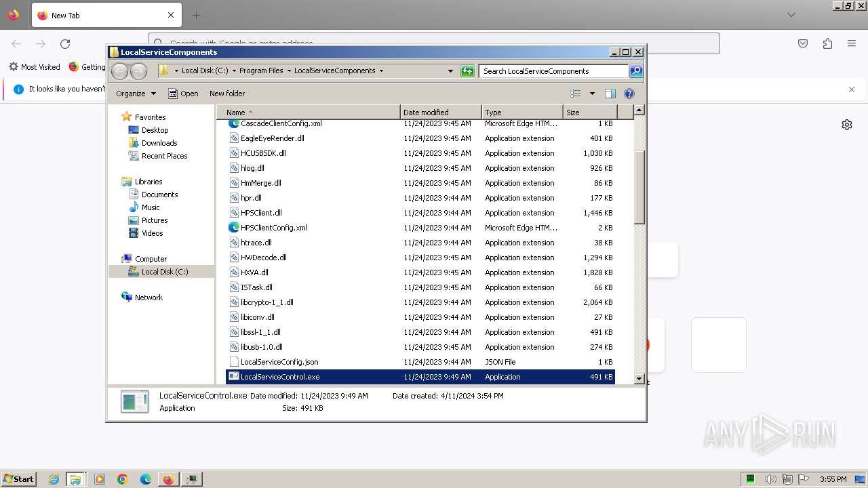
Task: Open the Organize menu
Action: pyautogui.click(x=136, y=94)
